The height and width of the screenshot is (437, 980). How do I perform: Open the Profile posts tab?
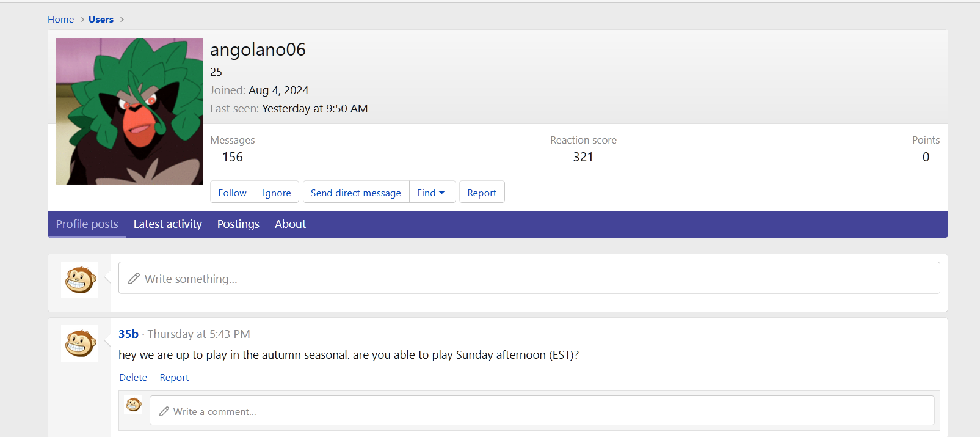click(87, 224)
